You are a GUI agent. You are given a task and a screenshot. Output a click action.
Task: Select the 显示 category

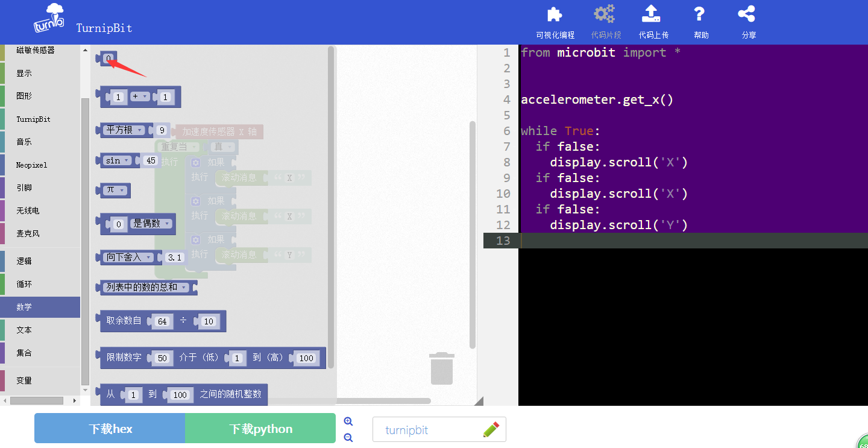click(40, 73)
